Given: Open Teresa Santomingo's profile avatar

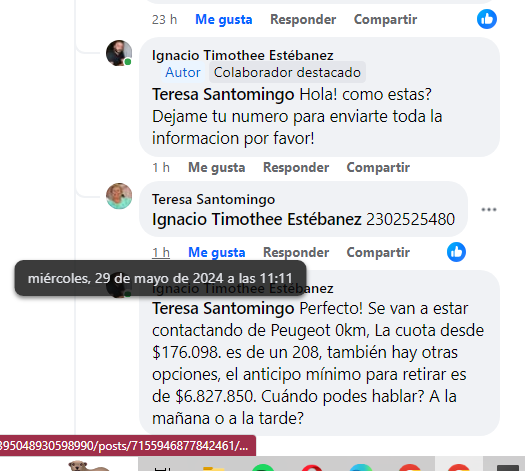Looking at the screenshot, I should tap(119, 196).
